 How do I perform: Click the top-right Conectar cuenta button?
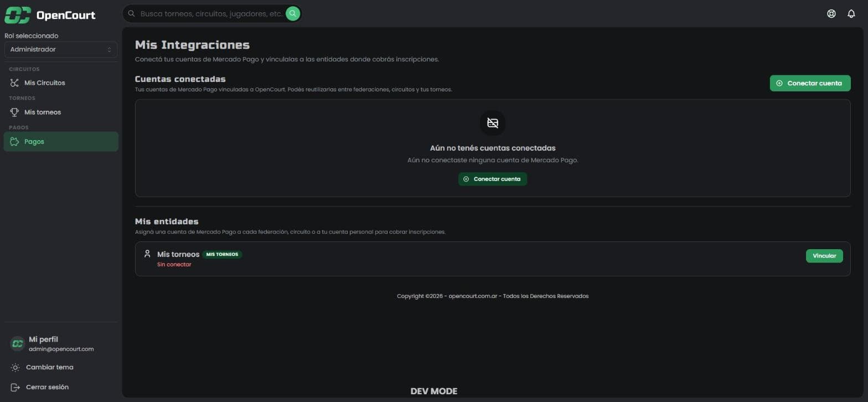tap(810, 83)
